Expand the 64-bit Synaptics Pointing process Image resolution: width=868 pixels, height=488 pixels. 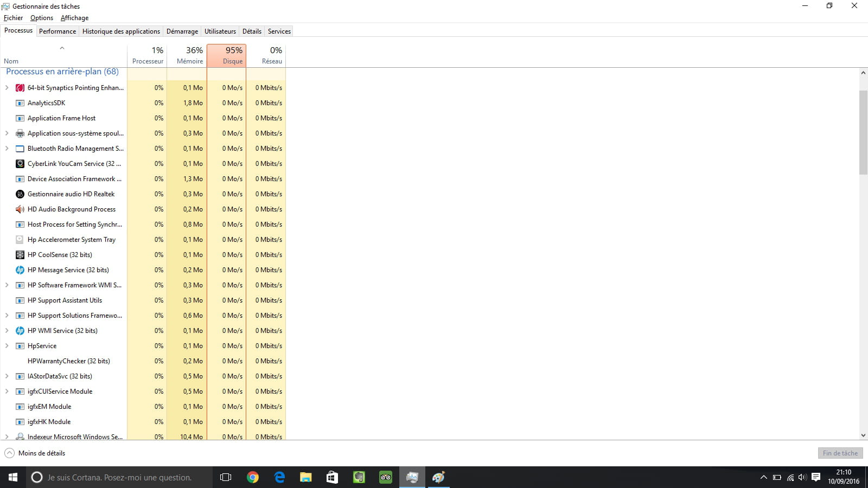(x=7, y=88)
